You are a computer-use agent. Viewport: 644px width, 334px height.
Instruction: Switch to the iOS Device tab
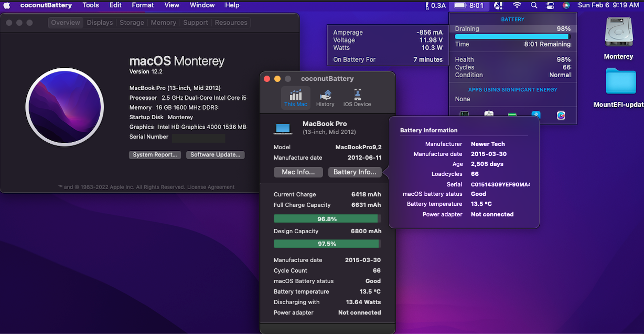tap(357, 98)
